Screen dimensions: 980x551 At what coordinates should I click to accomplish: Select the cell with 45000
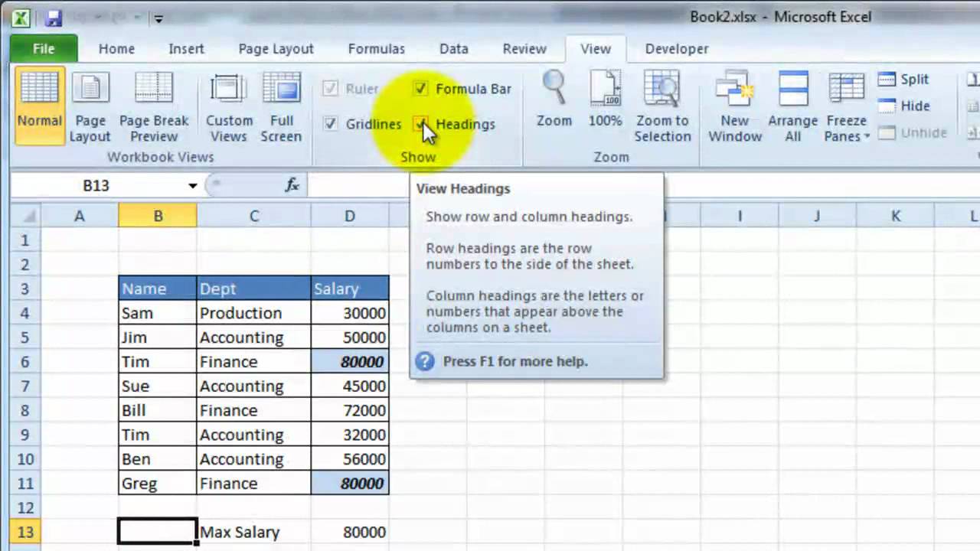(350, 386)
